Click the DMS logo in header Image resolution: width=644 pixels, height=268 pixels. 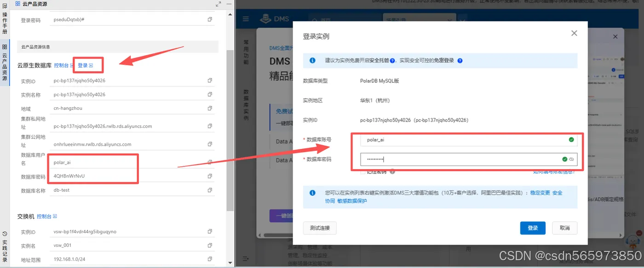[x=275, y=19]
